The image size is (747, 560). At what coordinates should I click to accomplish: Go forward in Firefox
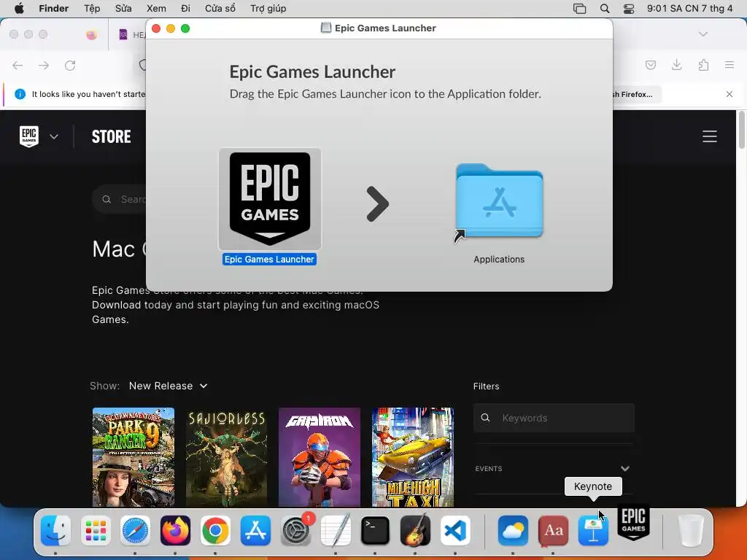coord(44,65)
